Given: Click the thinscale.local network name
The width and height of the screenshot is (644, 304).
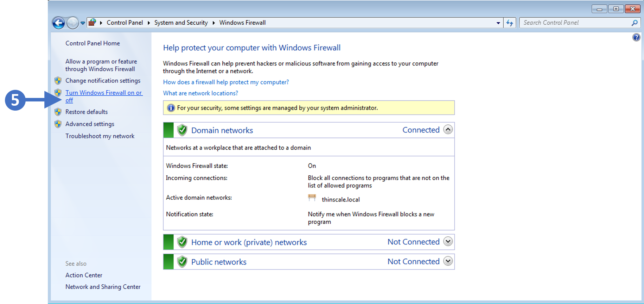Looking at the screenshot, I should (x=340, y=200).
